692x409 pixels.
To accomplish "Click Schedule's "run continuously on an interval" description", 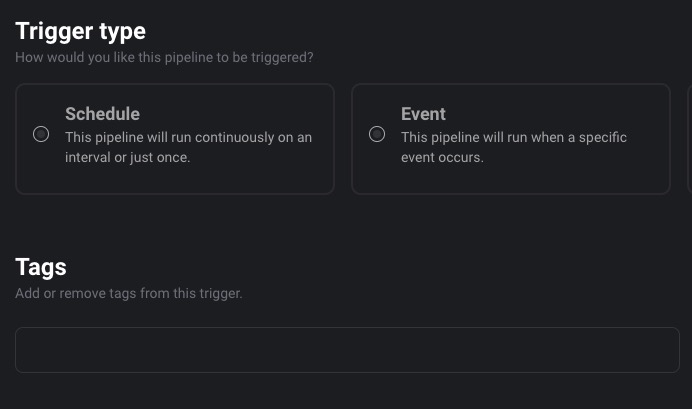I will pyautogui.click(x=188, y=147).
